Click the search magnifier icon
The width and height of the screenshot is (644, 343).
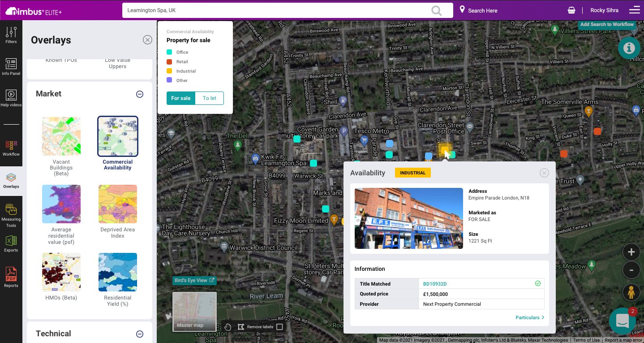436,10
